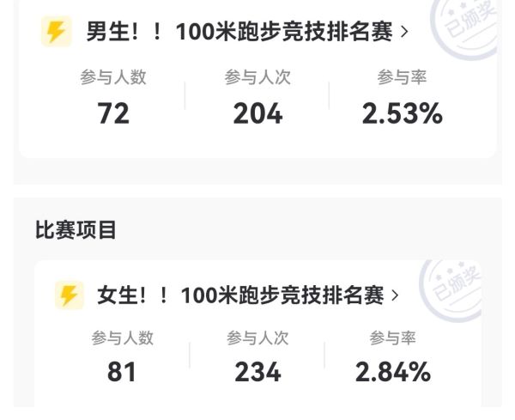Click the lightning icon beside 男生 race title
The image size is (515, 420).
click(x=56, y=33)
